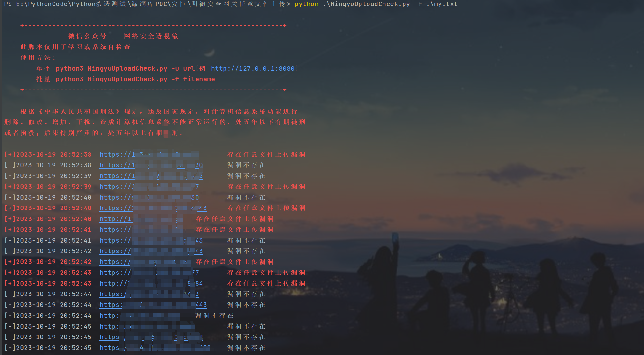Open the http://127.0.0.1:8080 example link
This screenshot has width=644, height=355.
point(252,68)
